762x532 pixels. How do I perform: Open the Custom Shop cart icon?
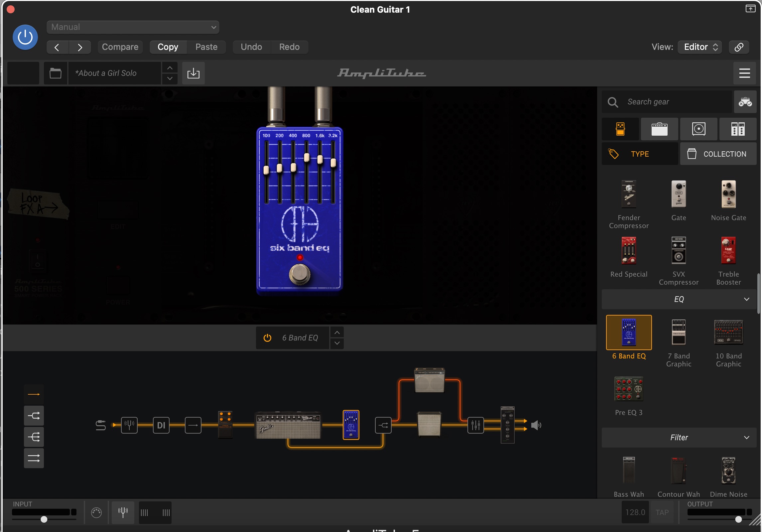[x=745, y=102]
